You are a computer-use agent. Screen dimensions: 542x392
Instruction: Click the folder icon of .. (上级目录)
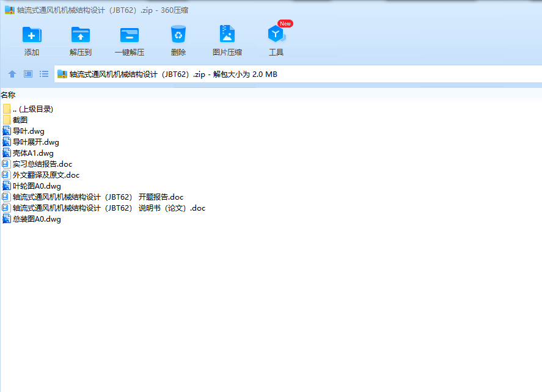click(x=7, y=109)
